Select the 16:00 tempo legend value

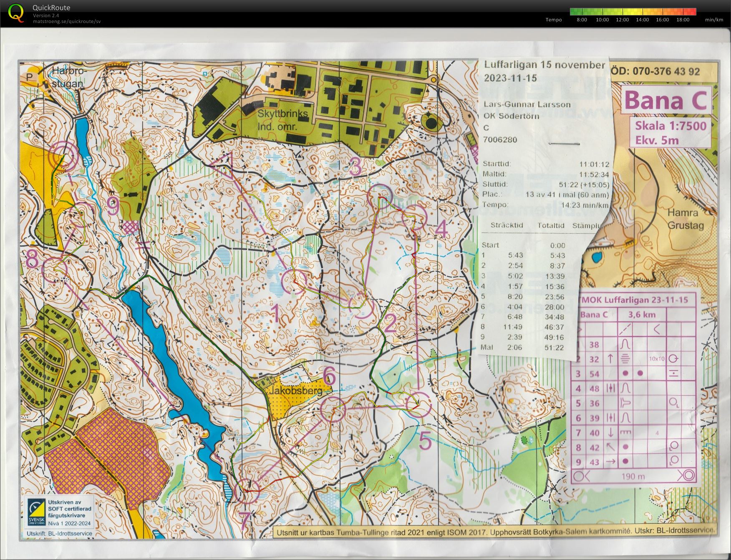pos(662,20)
